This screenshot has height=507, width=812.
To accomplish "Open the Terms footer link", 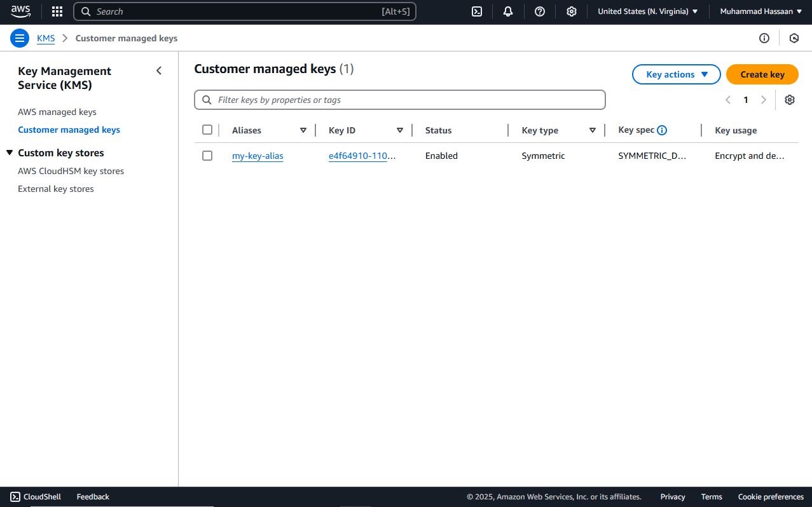I will [x=712, y=497].
